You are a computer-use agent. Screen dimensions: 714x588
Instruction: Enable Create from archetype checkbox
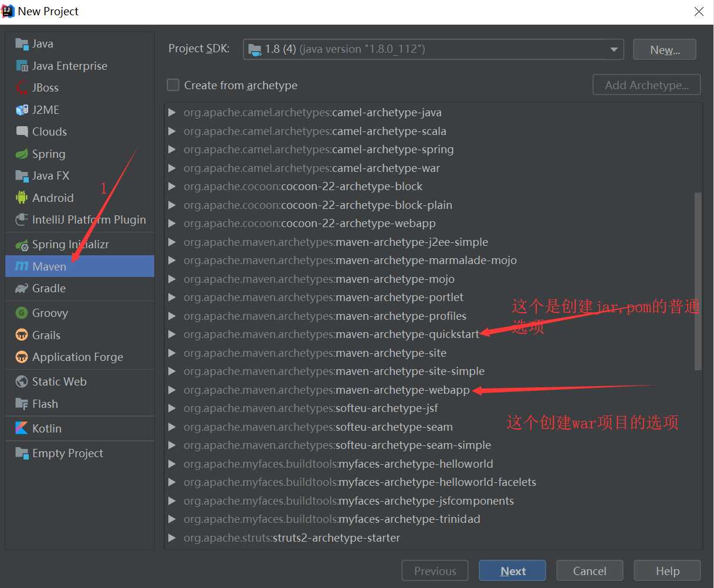[x=173, y=85]
